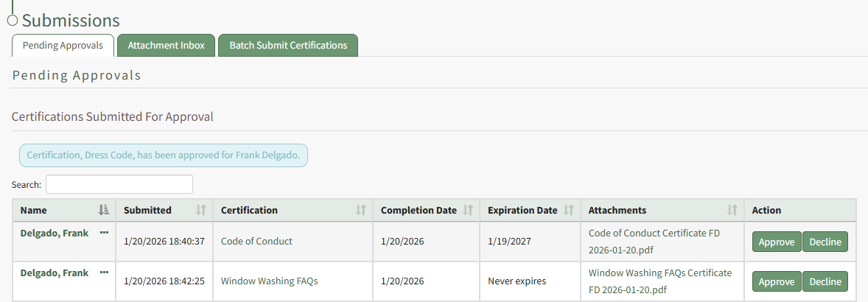Viewport: 868px width, 302px height.
Task: Sort by Submitted column arrows
Action: click(201, 210)
